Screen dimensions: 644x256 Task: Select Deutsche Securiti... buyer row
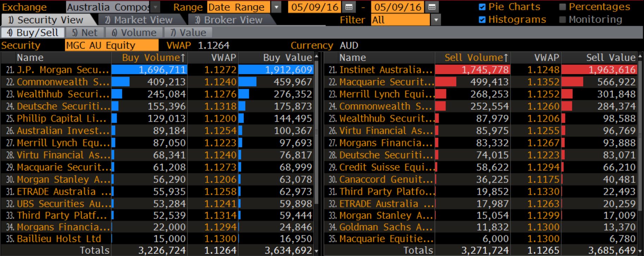157,106
